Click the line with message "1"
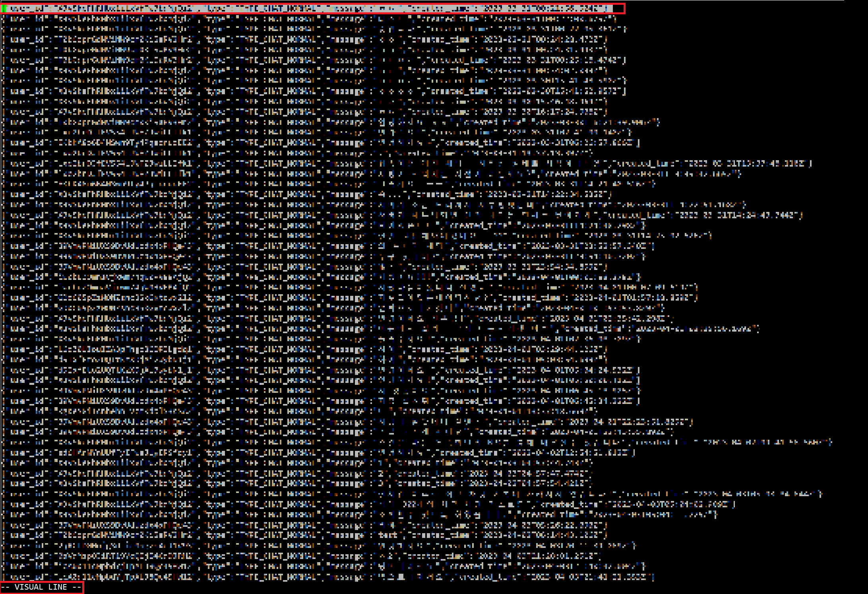The width and height of the screenshot is (868, 594). point(296,463)
